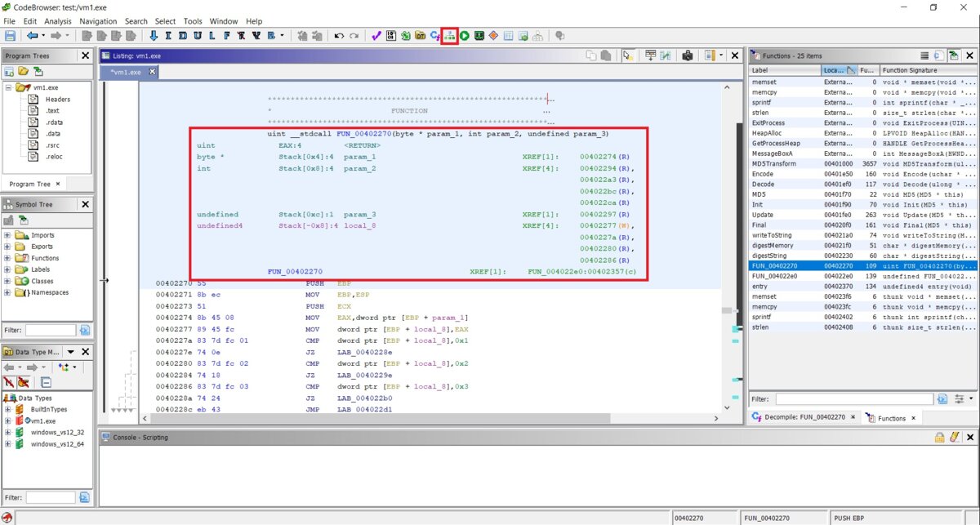
Task: Sort functions by the Label column
Action: point(785,70)
